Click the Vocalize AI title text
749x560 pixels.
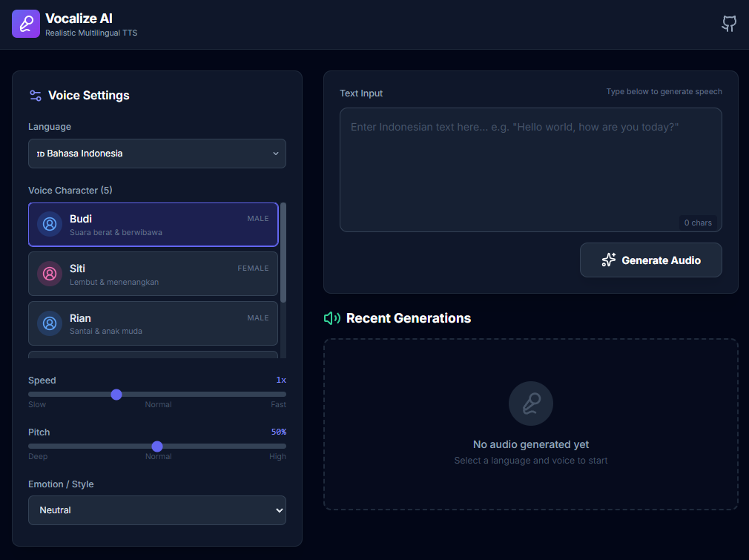click(x=79, y=19)
